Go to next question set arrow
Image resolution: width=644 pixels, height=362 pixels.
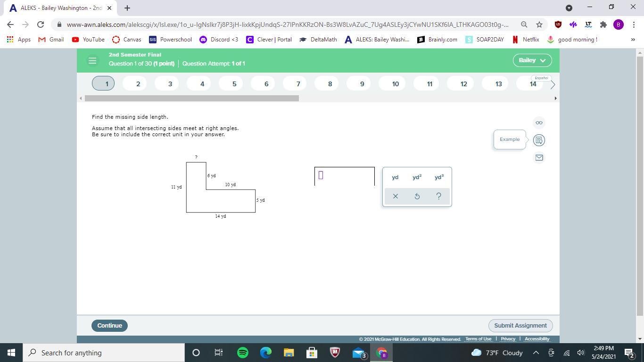coord(553,84)
